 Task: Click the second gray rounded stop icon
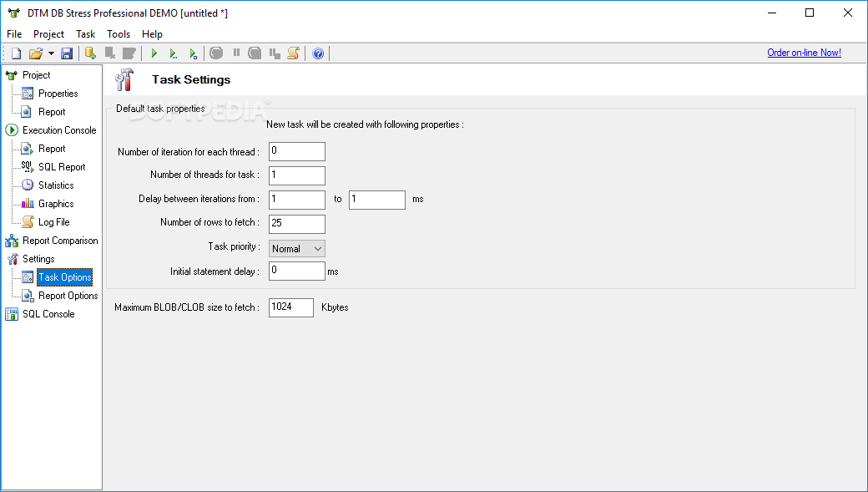(x=255, y=53)
